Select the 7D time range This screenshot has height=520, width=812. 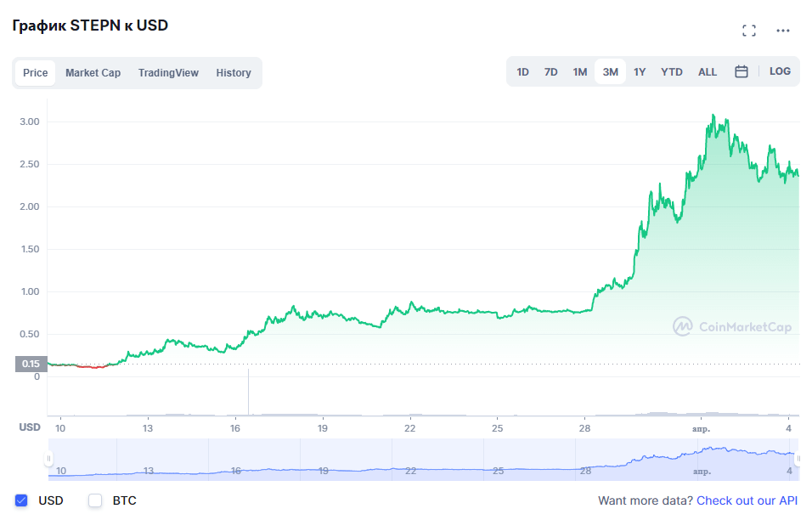[551, 72]
